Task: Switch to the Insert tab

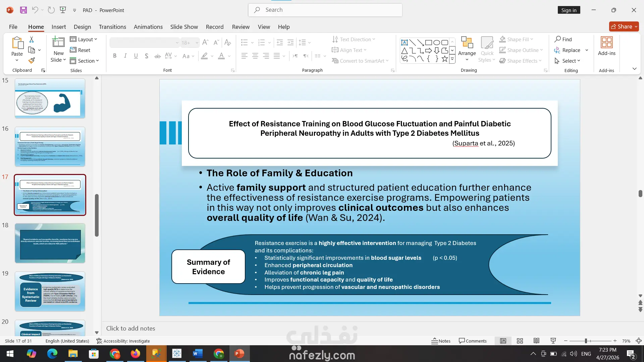Action: point(59,27)
